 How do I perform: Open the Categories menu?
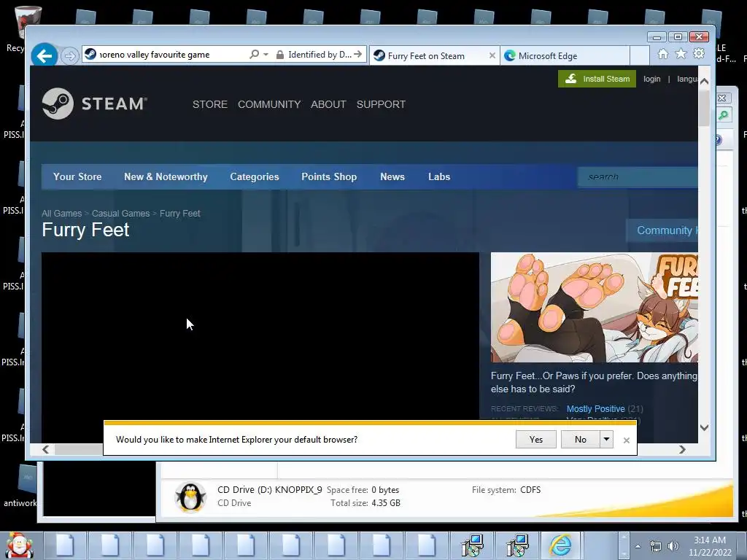point(255,176)
